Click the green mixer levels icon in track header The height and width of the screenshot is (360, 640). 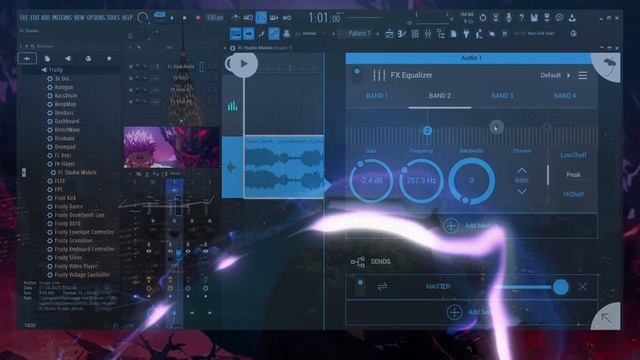pos(232,106)
